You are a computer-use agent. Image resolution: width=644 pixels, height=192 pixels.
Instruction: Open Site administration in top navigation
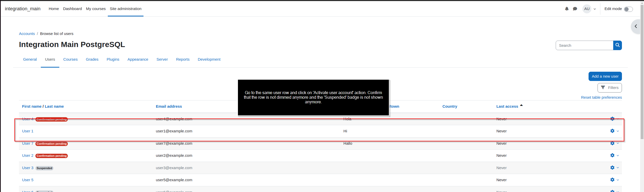[126, 9]
